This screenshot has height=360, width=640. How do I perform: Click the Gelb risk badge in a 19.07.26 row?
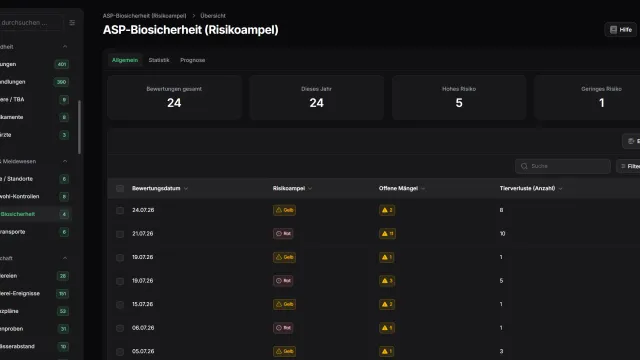tap(284, 257)
